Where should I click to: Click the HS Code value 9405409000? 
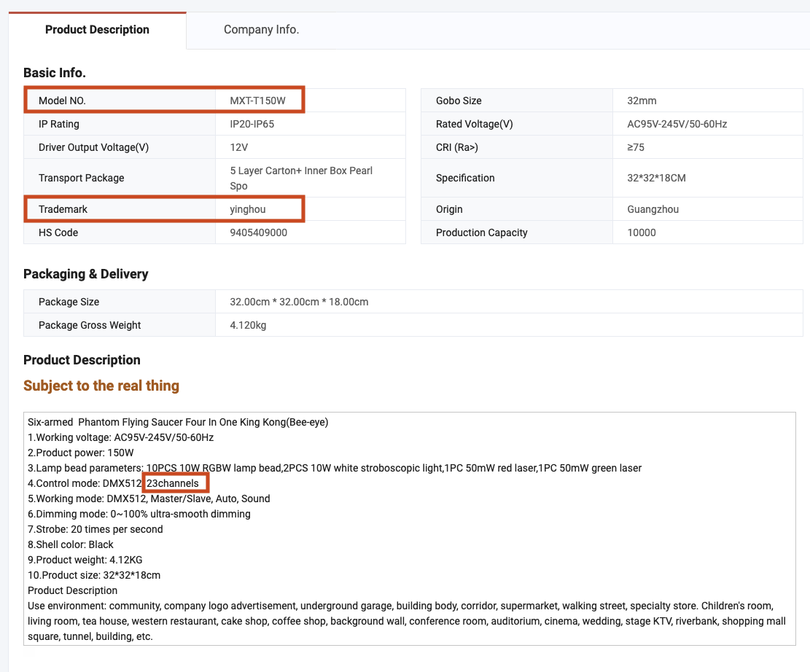259,233
